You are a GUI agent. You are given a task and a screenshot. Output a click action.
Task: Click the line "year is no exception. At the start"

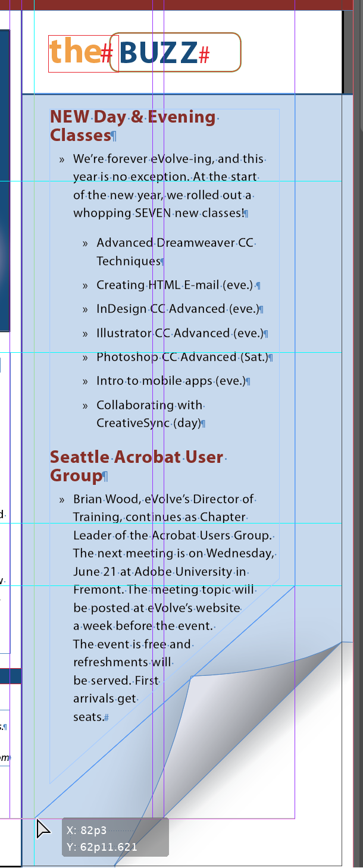(165, 177)
